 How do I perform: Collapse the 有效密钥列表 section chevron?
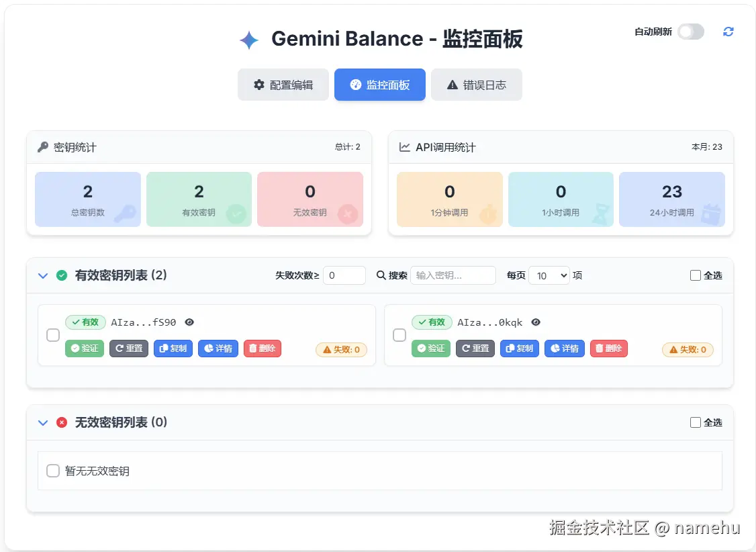(43, 276)
